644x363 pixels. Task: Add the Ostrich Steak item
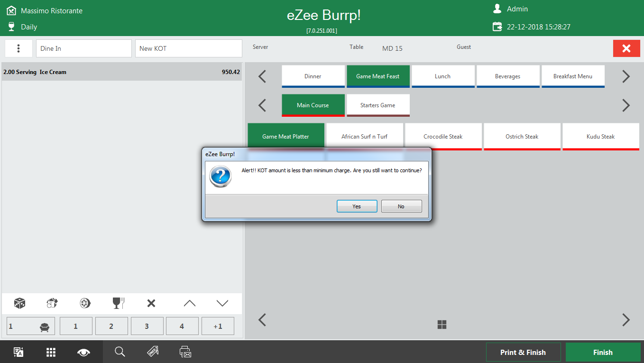522,137
